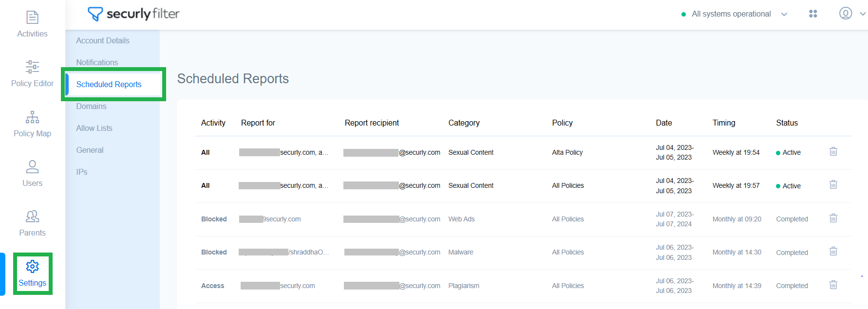Image resolution: width=868 pixels, height=309 pixels.
Task: Expand the profile menu chevron
Action: click(863, 14)
